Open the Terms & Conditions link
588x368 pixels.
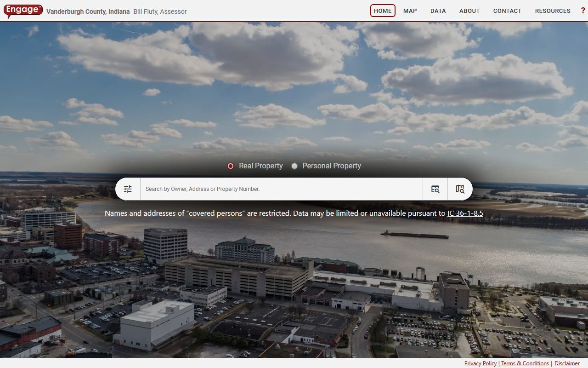pos(525,363)
